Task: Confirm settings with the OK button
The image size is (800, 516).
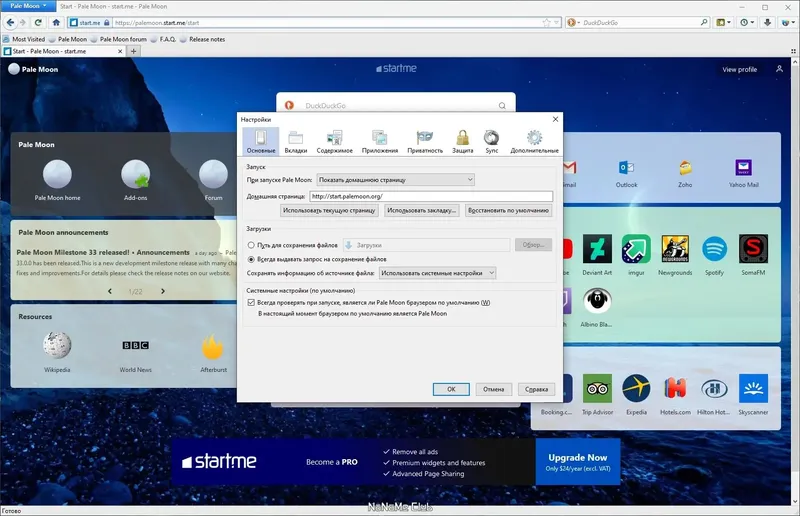Action: point(451,389)
